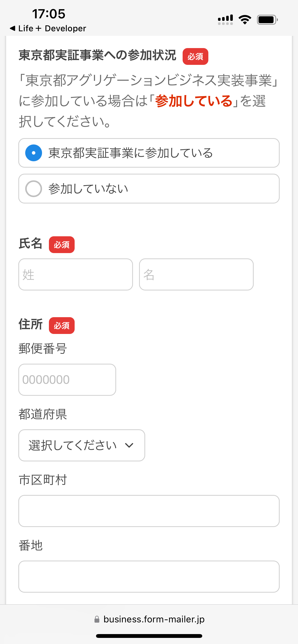
Task: Tap the lock icon beside the URL
Action: pyautogui.click(x=97, y=619)
